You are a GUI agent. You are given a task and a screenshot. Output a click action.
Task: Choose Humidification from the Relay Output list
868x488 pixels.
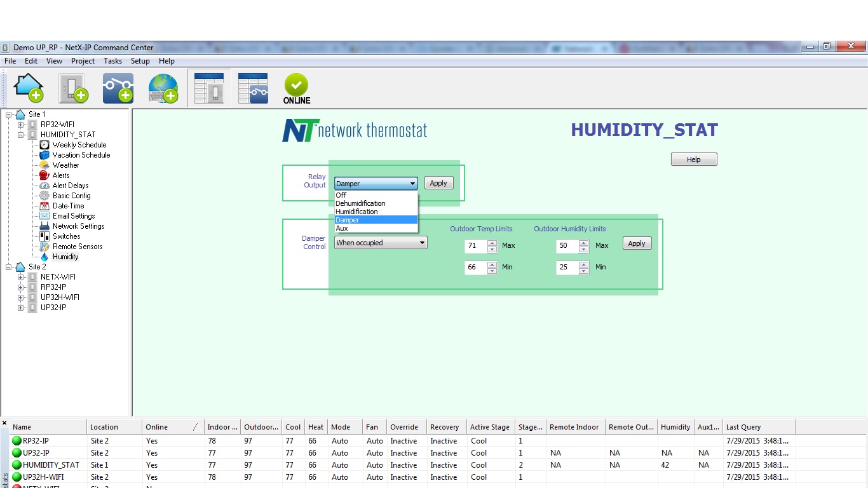pos(376,212)
